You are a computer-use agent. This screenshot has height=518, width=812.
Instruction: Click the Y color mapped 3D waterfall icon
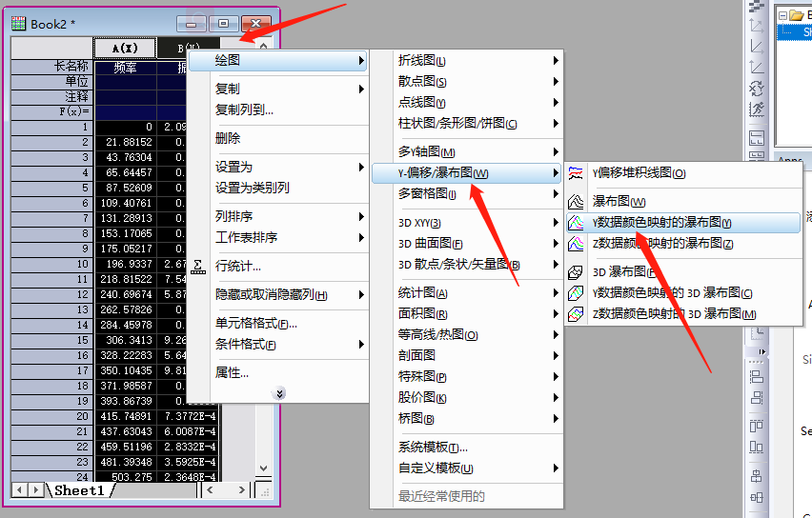[x=576, y=293]
